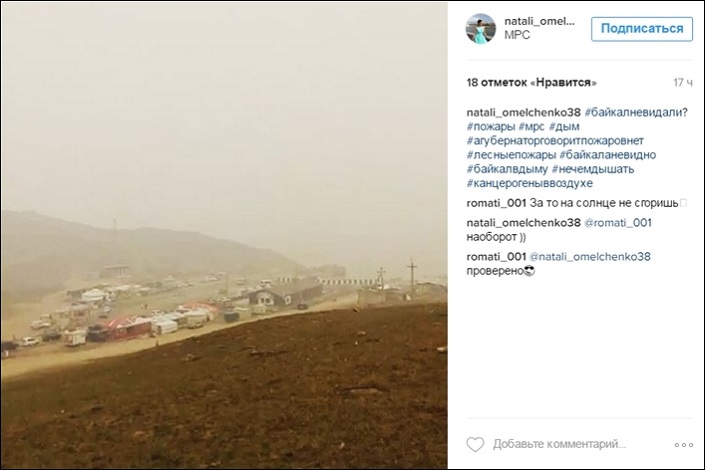Open the three-dots more options menu
This screenshot has height=470, width=705.
point(683,445)
